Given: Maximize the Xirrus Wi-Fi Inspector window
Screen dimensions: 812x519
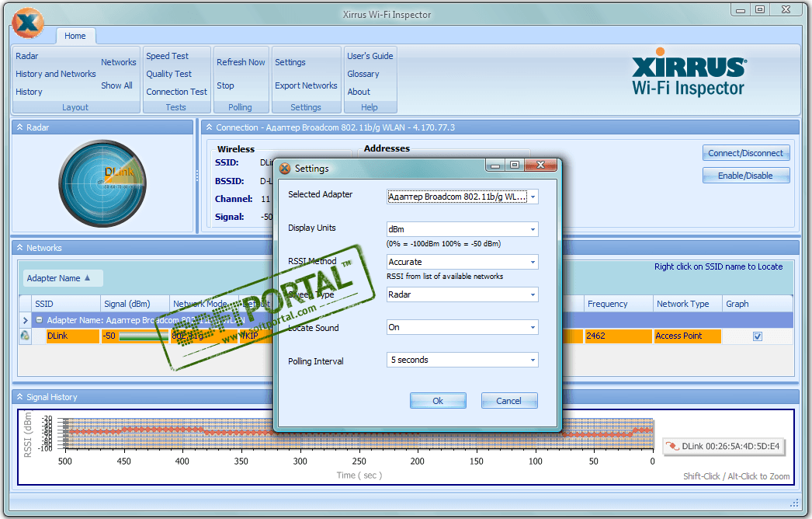Looking at the screenshot, I should coord(760,10).
